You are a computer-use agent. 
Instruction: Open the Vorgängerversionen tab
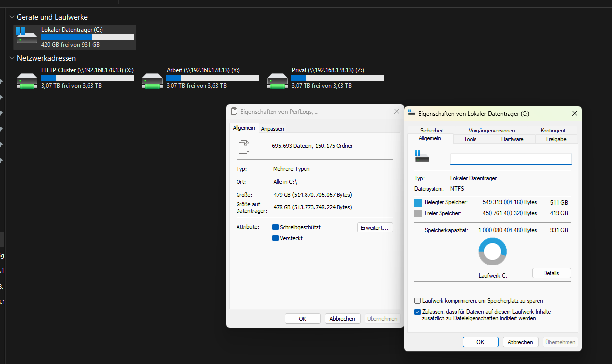(x=492, y=131)
